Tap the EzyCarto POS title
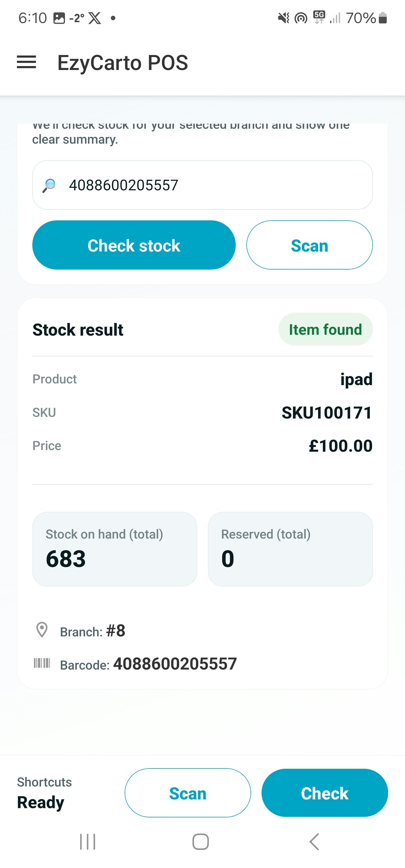 pos(122,63)
